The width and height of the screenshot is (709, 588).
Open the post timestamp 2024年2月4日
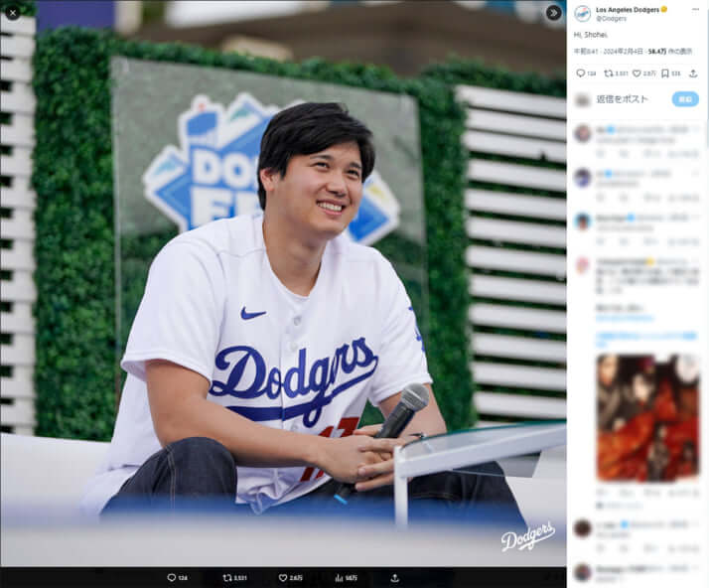click(x=623, y=52)
